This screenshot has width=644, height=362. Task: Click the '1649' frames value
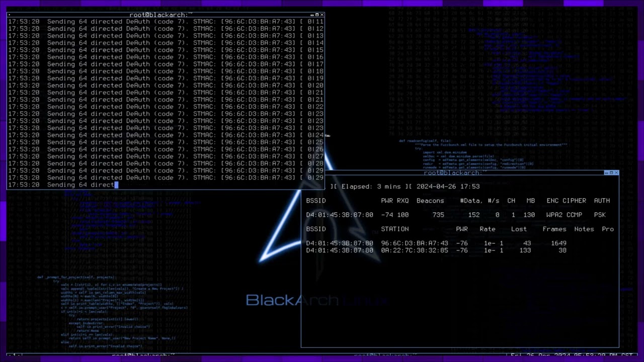click(558, 243)
